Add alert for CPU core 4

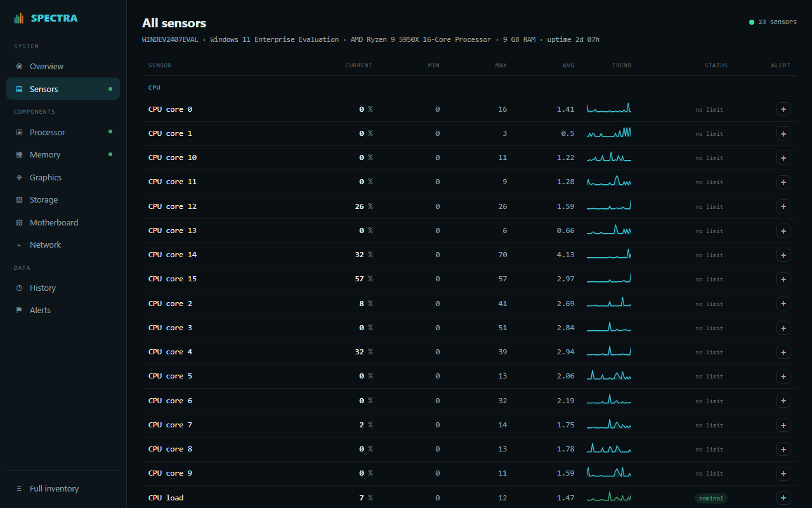click(x=783, y=352)
